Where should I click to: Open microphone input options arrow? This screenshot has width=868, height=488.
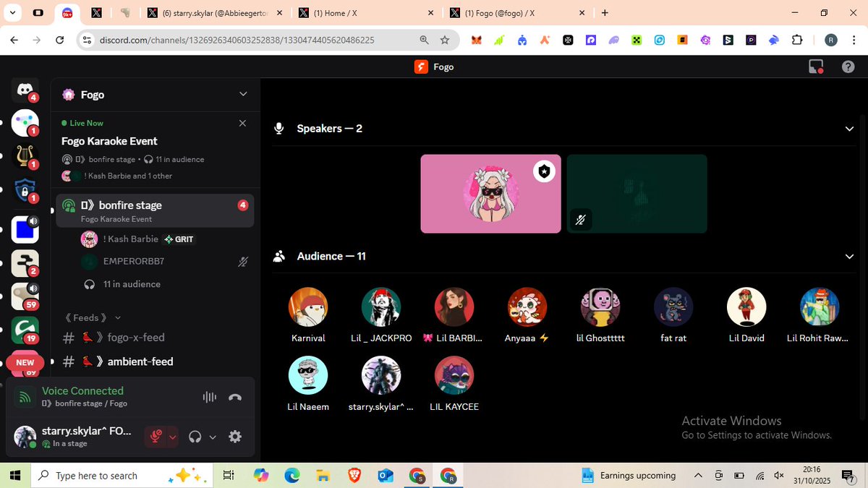[x=172, y=437]
